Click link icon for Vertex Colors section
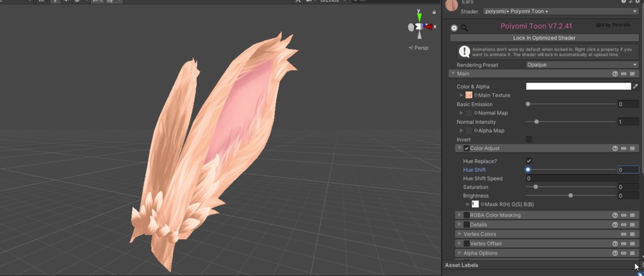The height and width of the screenshot is (276, 644). click(x=623, y=234)
